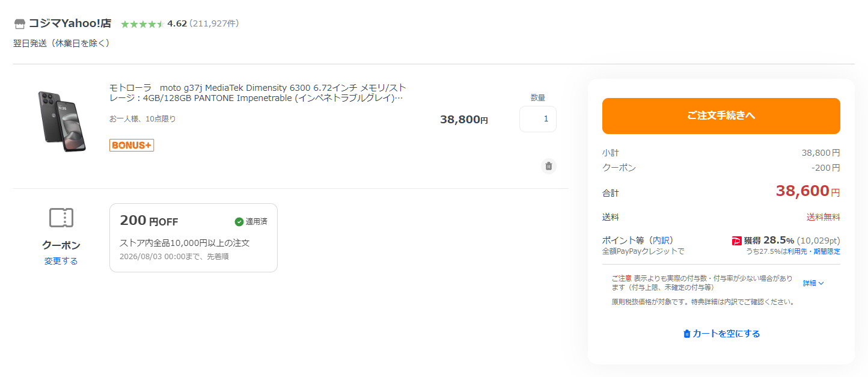Click the green 適用済 checkmark icon

pos(239,221)
